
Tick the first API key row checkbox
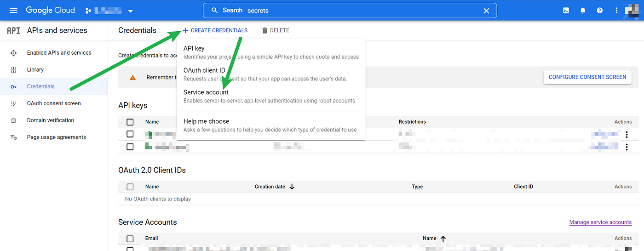[130, 134]
